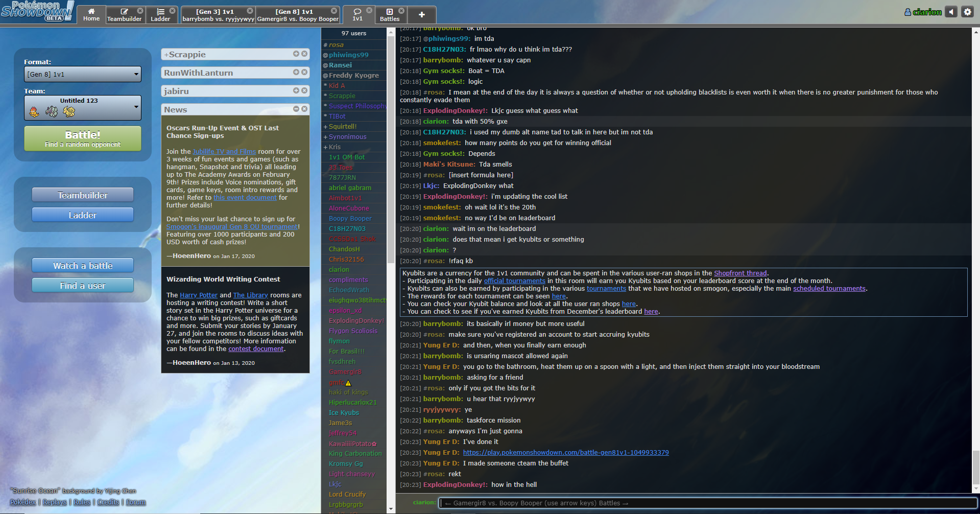Select user Freddy Kyogre in the user list
980x514 pixels.
[353, 76]
